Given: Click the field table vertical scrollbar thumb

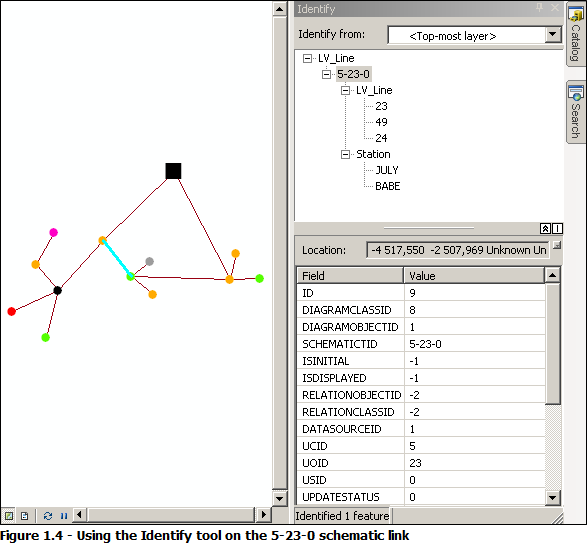Looking at the screenshot, I should pos(553,344).
